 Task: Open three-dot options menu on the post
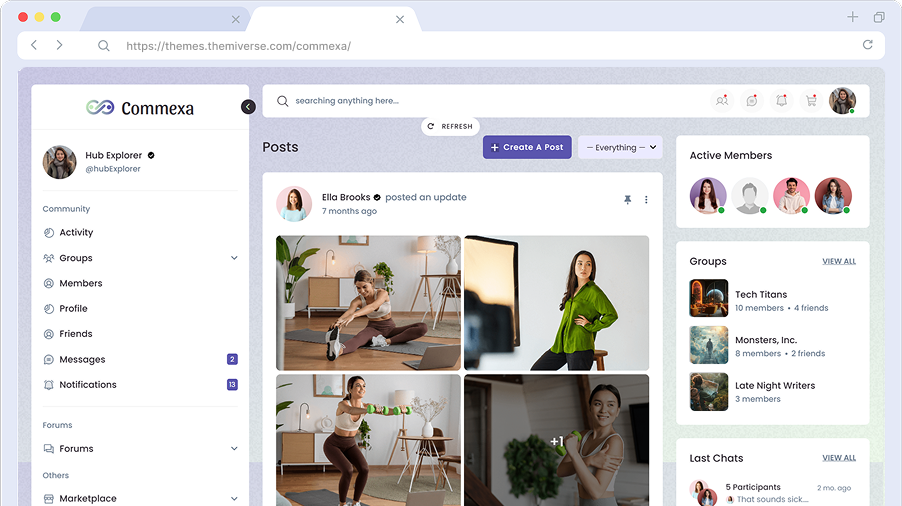point(646,200)
